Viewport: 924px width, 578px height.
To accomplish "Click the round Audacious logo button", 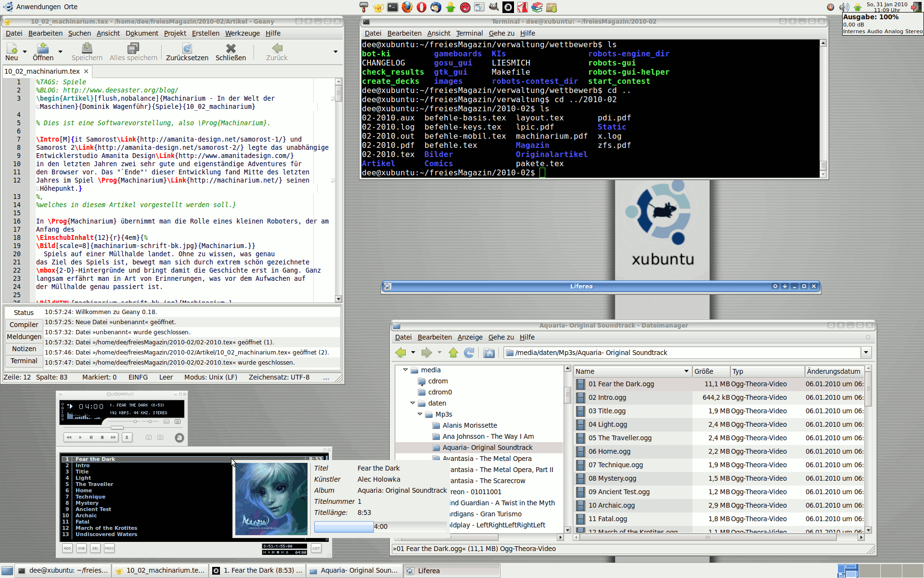I will [x=180, y=438].
